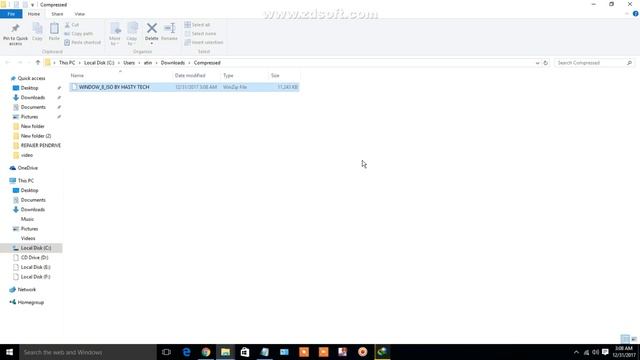Switch to the View ribbon tab
Screen dimensions: 640x360
click(80, 14)
